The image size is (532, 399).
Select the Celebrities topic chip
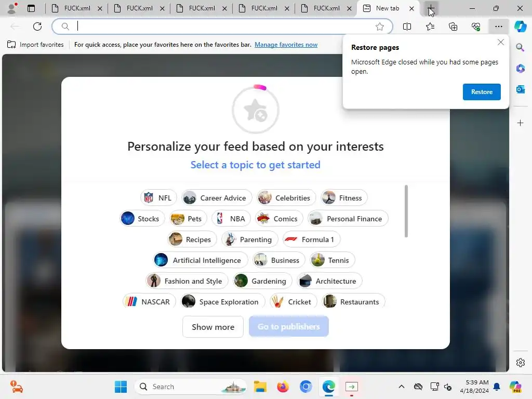(x=286, y=198)
